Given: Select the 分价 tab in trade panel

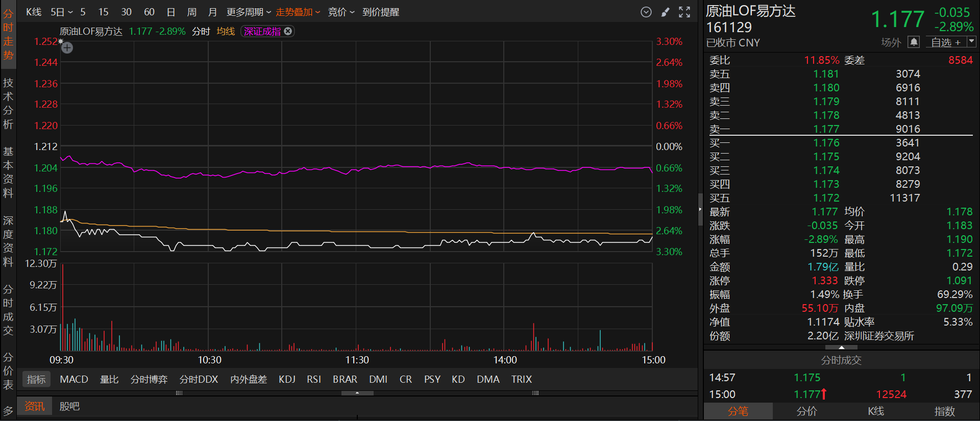Looking at the screenshot, I should click(x=806, y=411).
